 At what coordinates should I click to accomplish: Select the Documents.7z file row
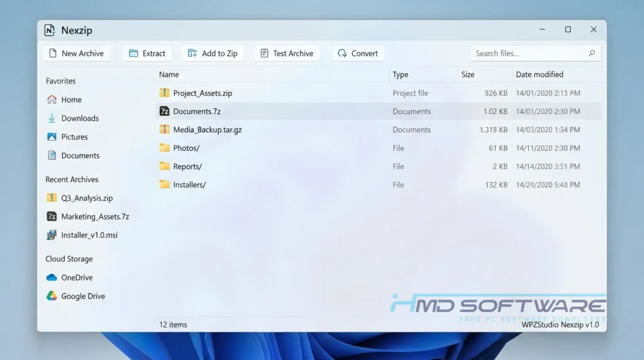[379, 111]
